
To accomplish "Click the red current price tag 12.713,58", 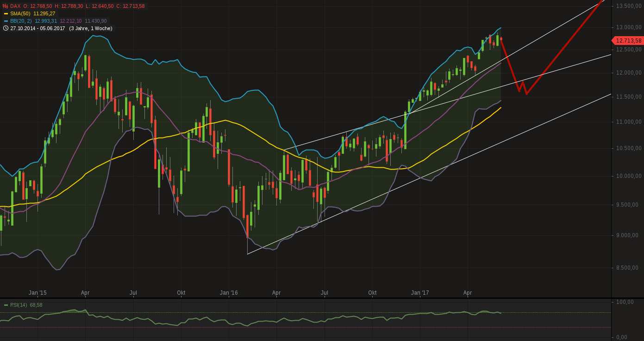I will (628, 41).
